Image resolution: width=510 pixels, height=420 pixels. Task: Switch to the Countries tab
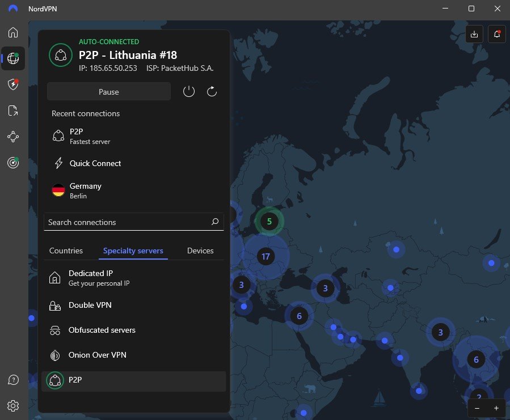tap(66, 251)
